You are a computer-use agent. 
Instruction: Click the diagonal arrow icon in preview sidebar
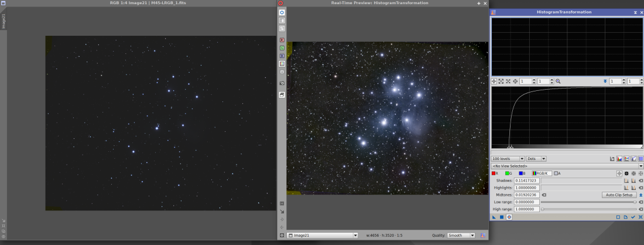coord(282,211)
